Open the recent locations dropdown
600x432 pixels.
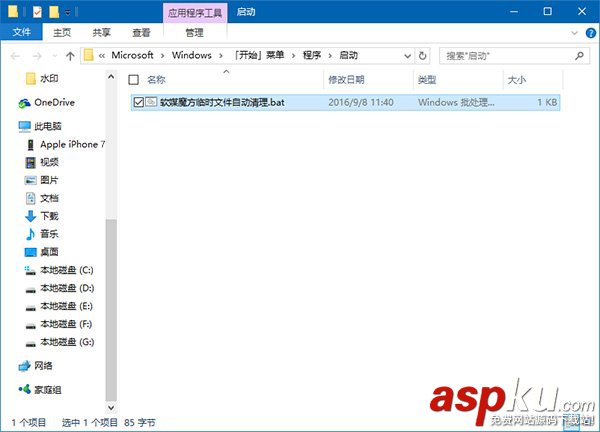55,56
